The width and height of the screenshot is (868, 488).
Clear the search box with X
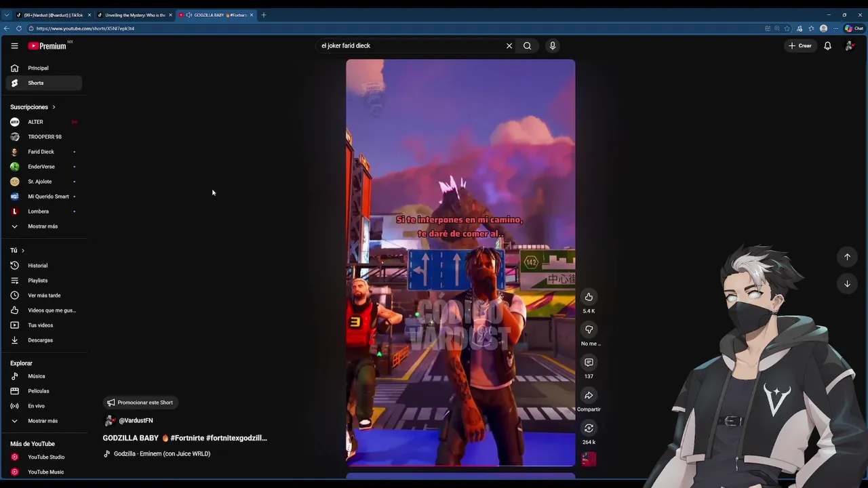click(509, 45)
